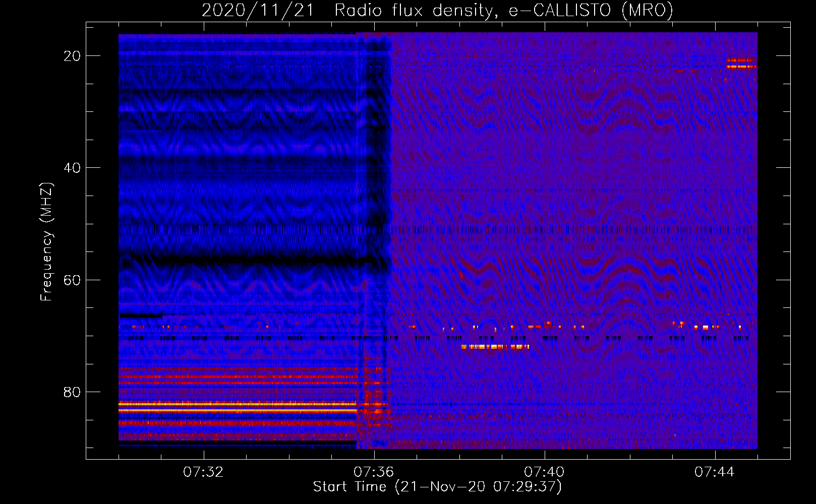Click the 20 MHz tick label
The image size is (816, 504).
[x=72, y=56]
